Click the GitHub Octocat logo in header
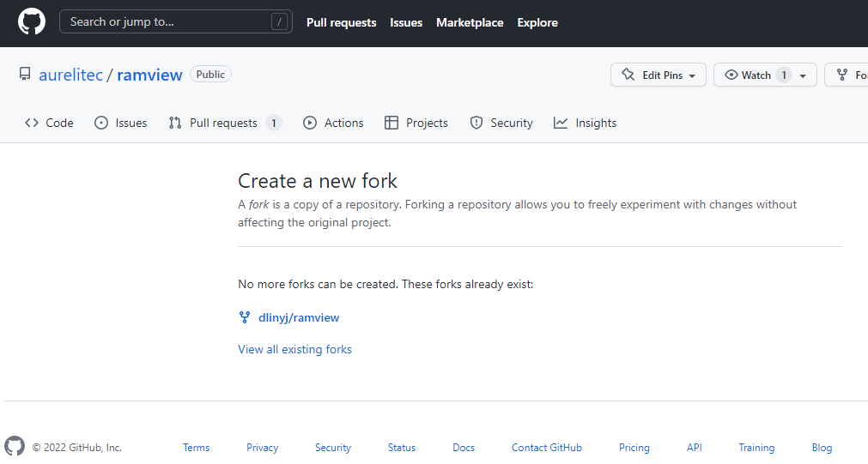The image size is (868, 464). 32,22
